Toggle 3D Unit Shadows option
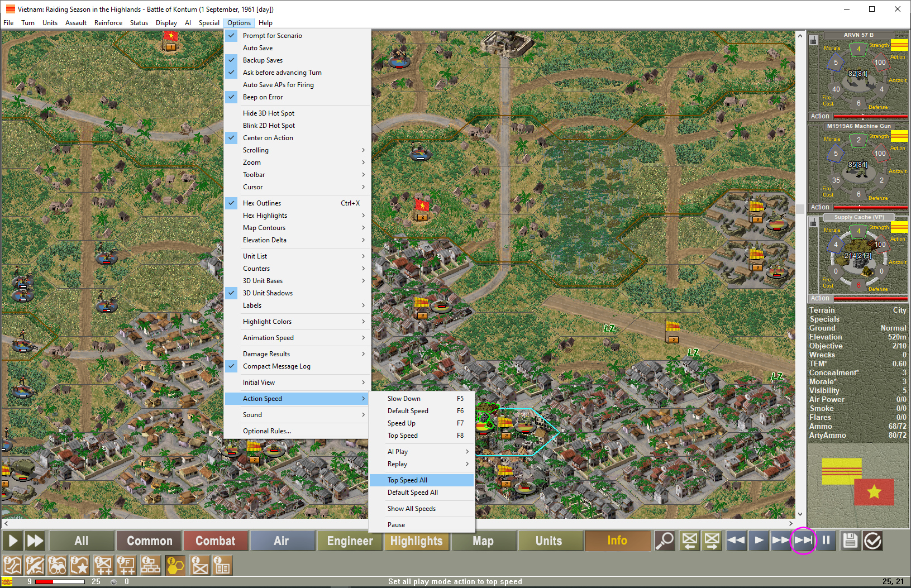 297,293
